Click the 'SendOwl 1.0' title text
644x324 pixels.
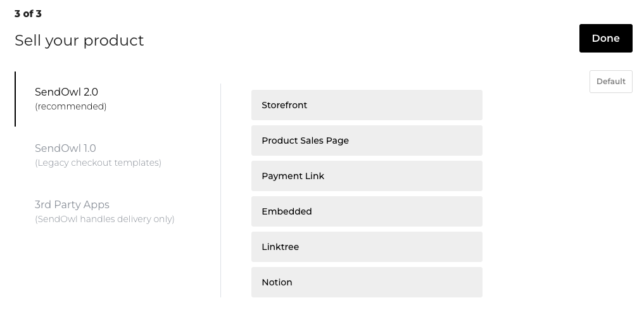pos(65,148)
